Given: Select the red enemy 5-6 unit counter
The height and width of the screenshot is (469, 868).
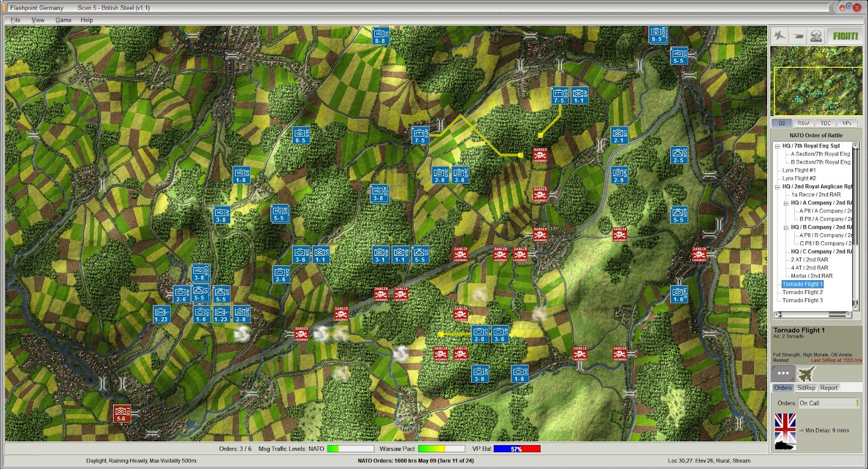Looking at the screenshot, I should pos(122,414).
